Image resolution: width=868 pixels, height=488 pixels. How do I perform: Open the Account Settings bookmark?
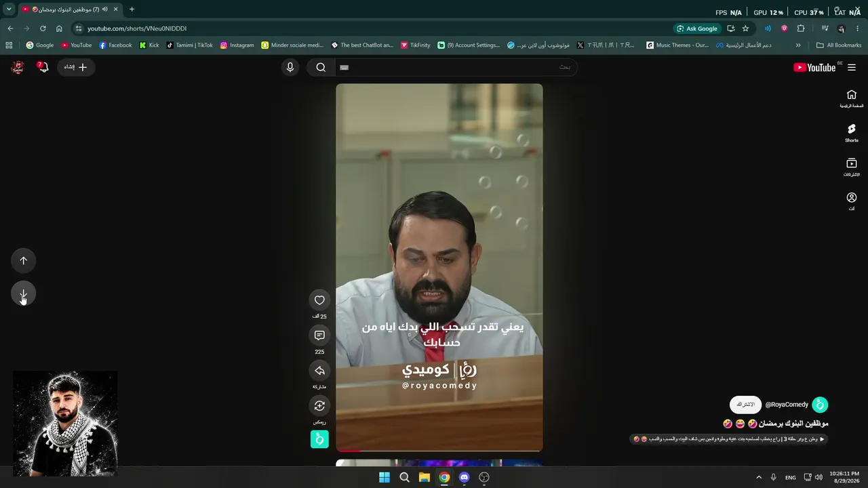(x=469, y=45)
